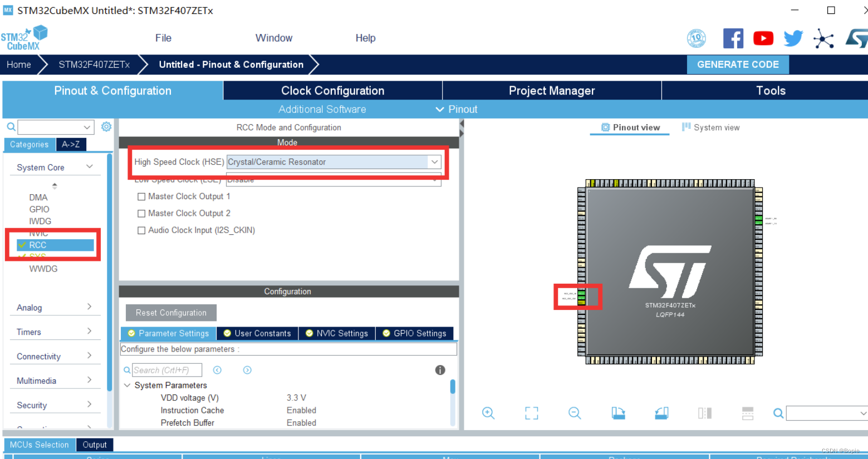Open the File menu
Image resolution: width=868 pixels, height=459 pixels.
point(163,38)
